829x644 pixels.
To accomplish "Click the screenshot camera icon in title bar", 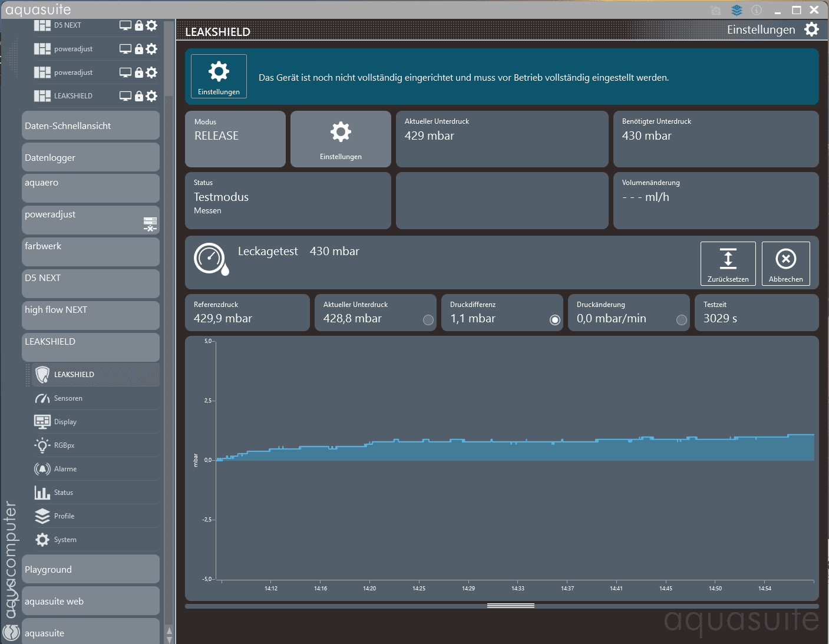I will [x=716, y=10].
